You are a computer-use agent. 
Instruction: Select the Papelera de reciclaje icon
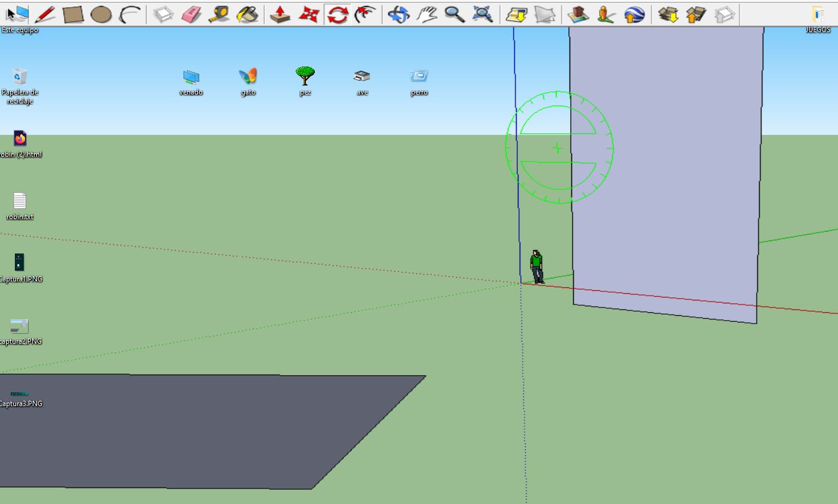20,85
